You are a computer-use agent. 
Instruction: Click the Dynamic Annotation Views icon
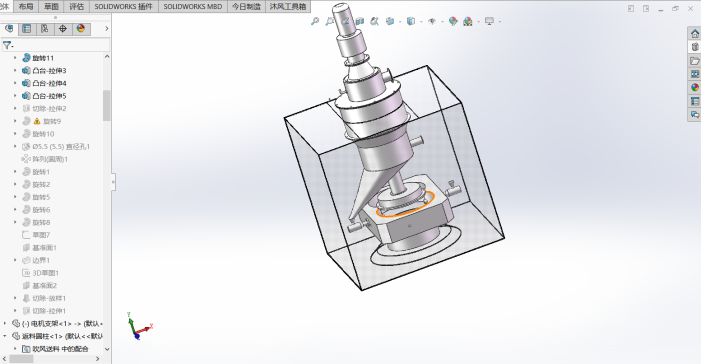point(375,21)
